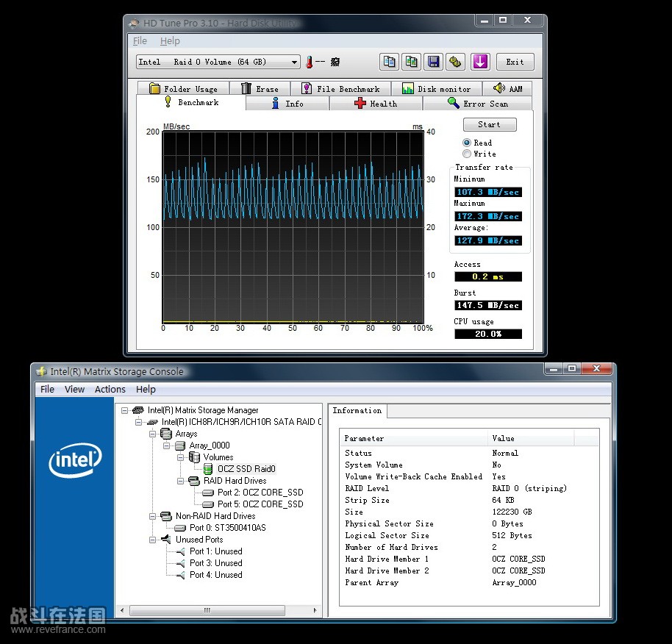Click the copy to clipboard toolbar icon
Image resolution: width=672 pixels, height=644 pixels.
click(390, 62)
